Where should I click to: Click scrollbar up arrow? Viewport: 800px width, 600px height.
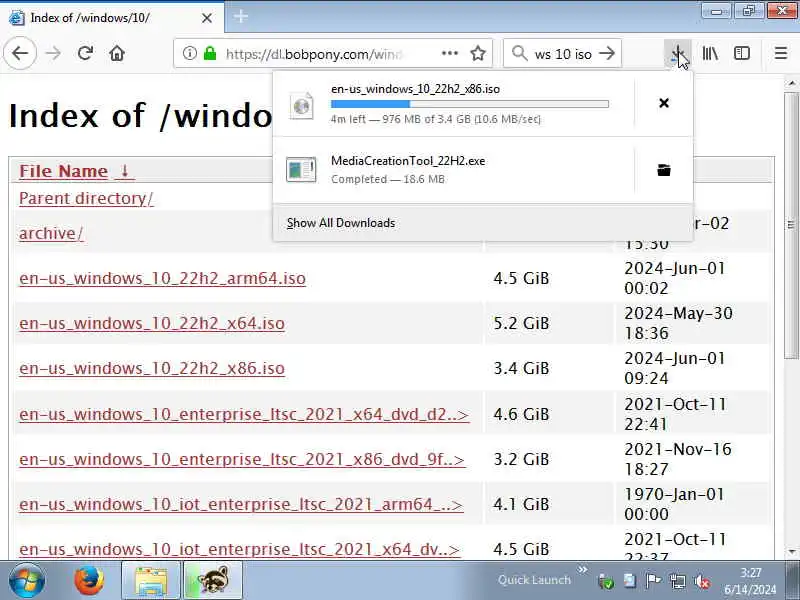791,83
